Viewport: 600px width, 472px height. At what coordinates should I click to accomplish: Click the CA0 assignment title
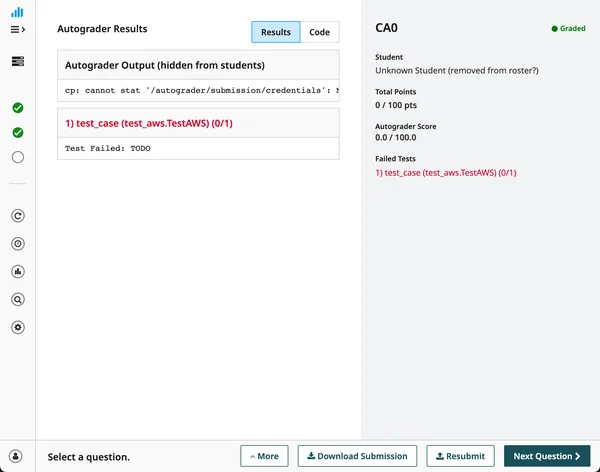tap(386, 28)
